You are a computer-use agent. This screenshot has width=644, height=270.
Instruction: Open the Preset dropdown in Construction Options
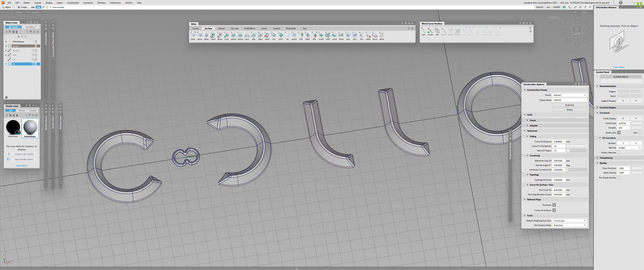pos(570,95)
